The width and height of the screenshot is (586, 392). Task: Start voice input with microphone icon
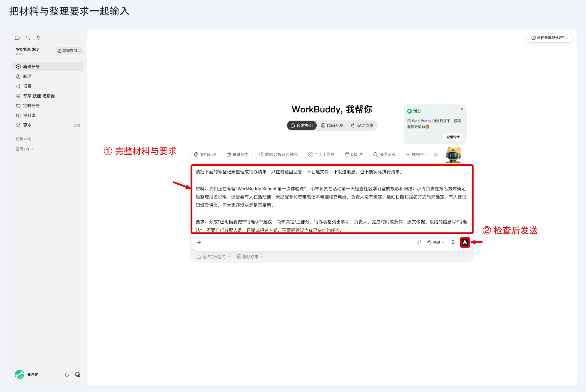click(x=453, y=242)
